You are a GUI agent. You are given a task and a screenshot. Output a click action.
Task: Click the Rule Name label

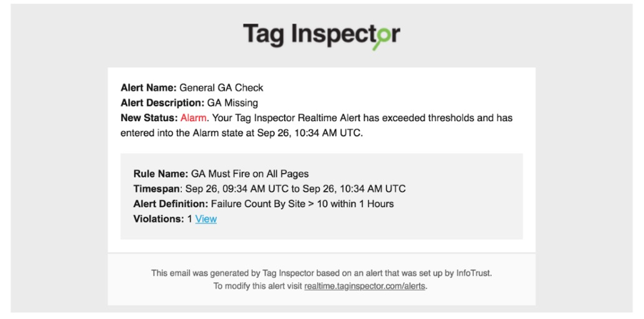[x=161, y=174]
